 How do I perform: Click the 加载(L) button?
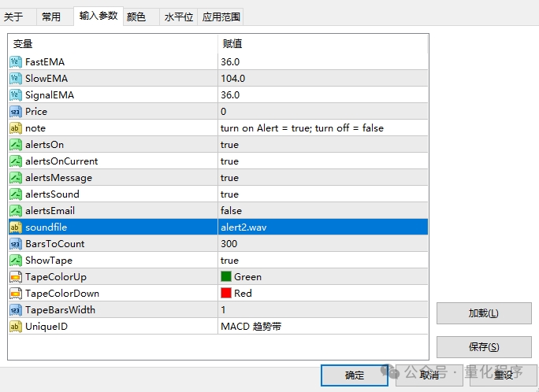[x=484, y=313]
